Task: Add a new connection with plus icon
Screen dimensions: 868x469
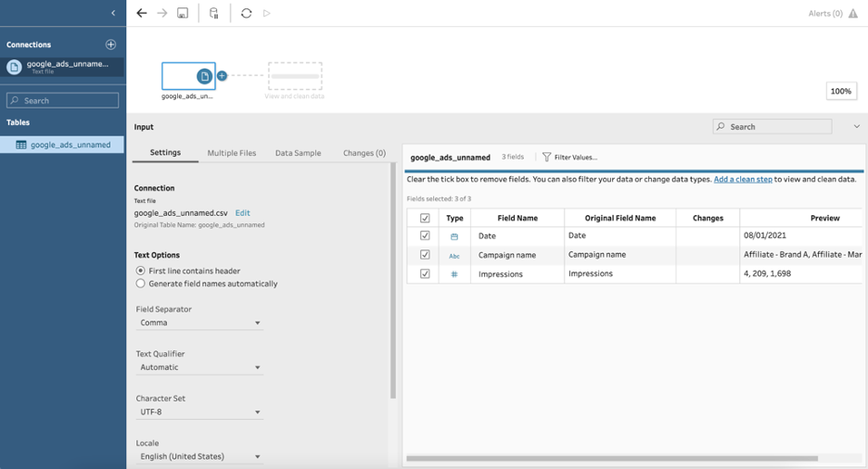Action: pos(110,44)
